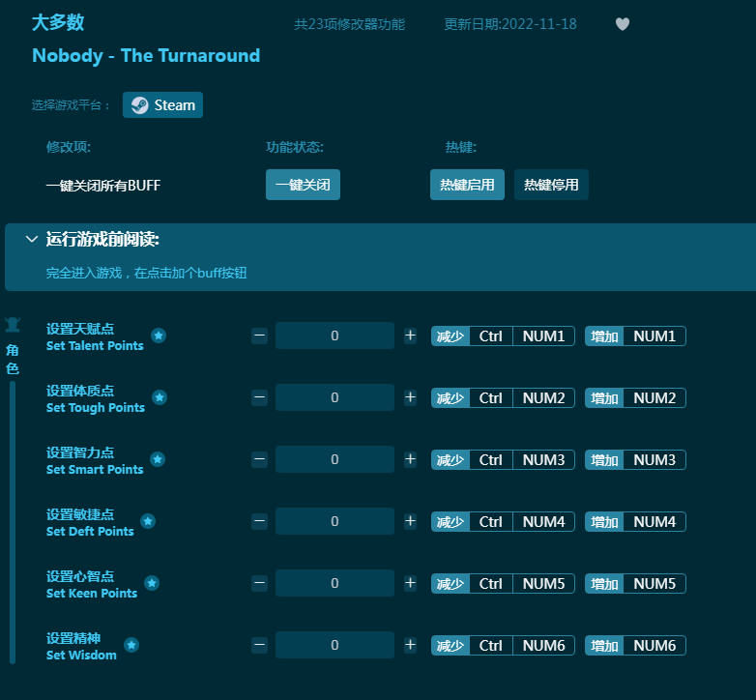Click the 减少 Ctrl NUM3 hotkey
756x700 pixels.
[x=503, y=460]
